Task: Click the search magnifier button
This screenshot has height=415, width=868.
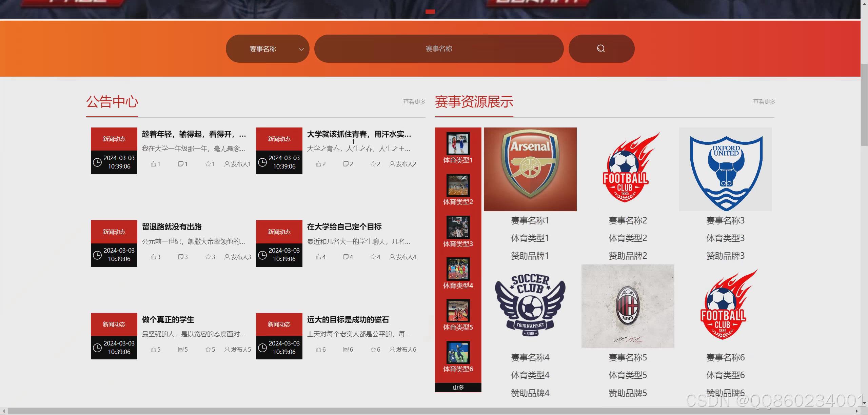Action: tap(601, 48)
